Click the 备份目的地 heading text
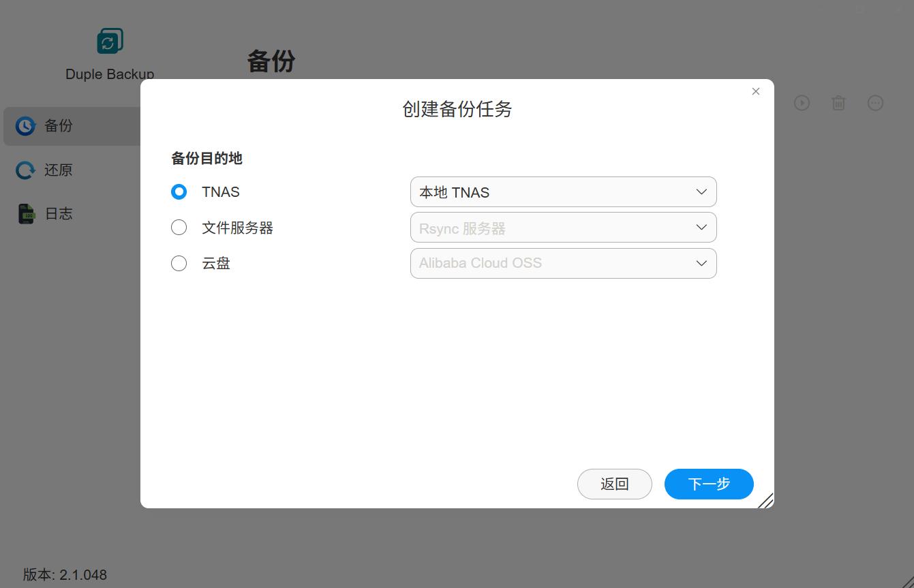This screenshot has height=588, width=914. pos(207,158)
